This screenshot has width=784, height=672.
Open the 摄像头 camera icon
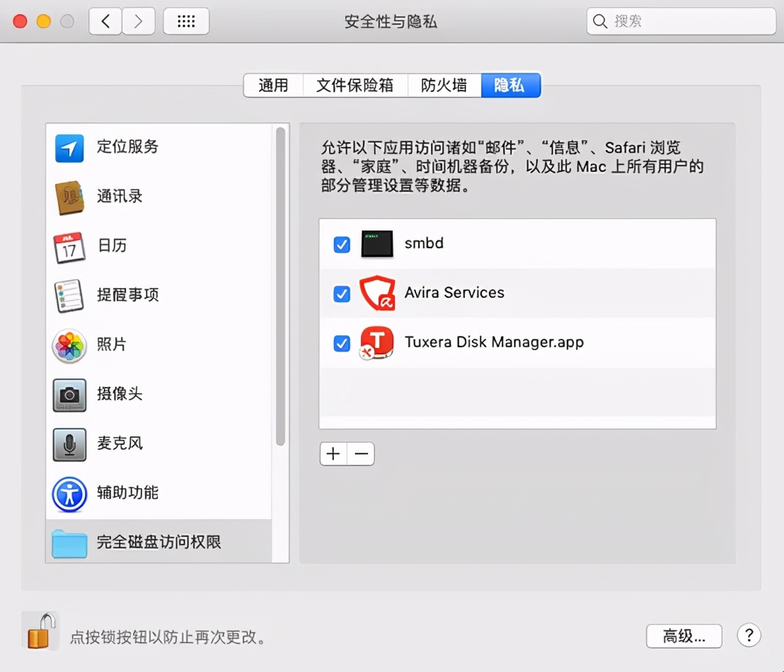(x=69, y=395)
